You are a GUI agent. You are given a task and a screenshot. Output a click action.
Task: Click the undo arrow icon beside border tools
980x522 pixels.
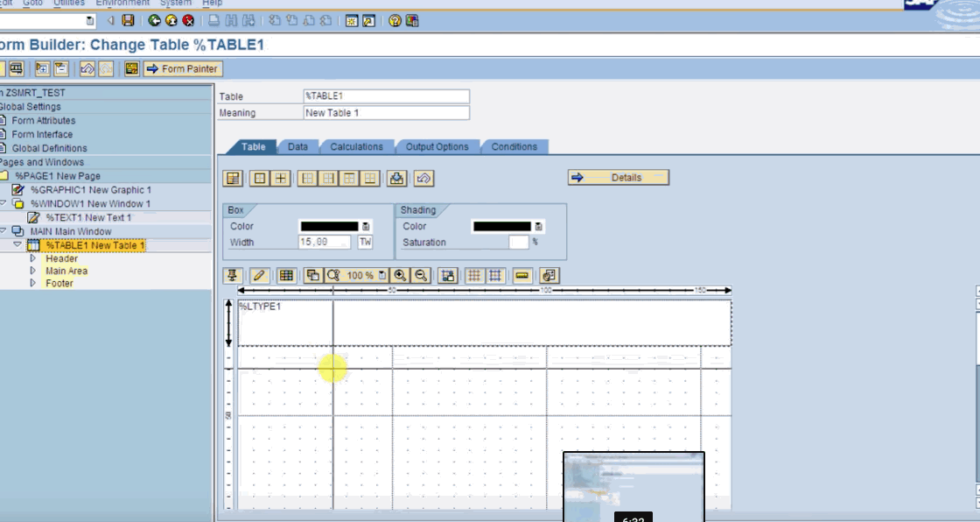[423, 179]
